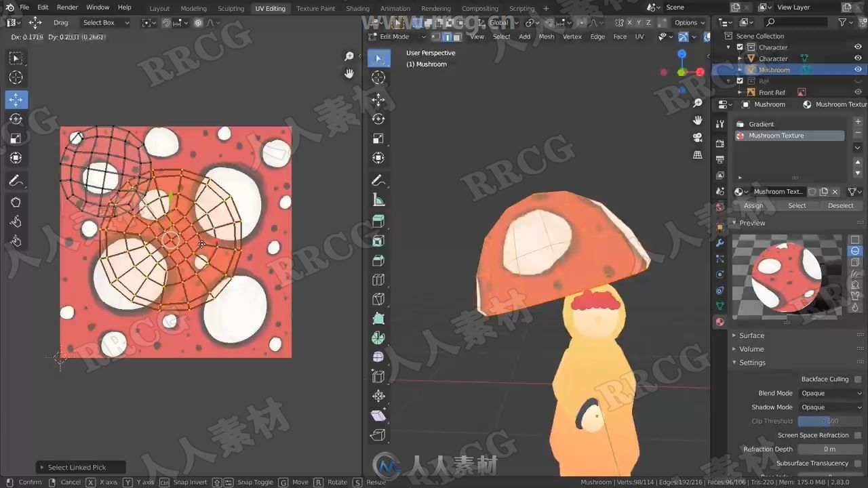Uncheck the Character collection checkbox

739,47
